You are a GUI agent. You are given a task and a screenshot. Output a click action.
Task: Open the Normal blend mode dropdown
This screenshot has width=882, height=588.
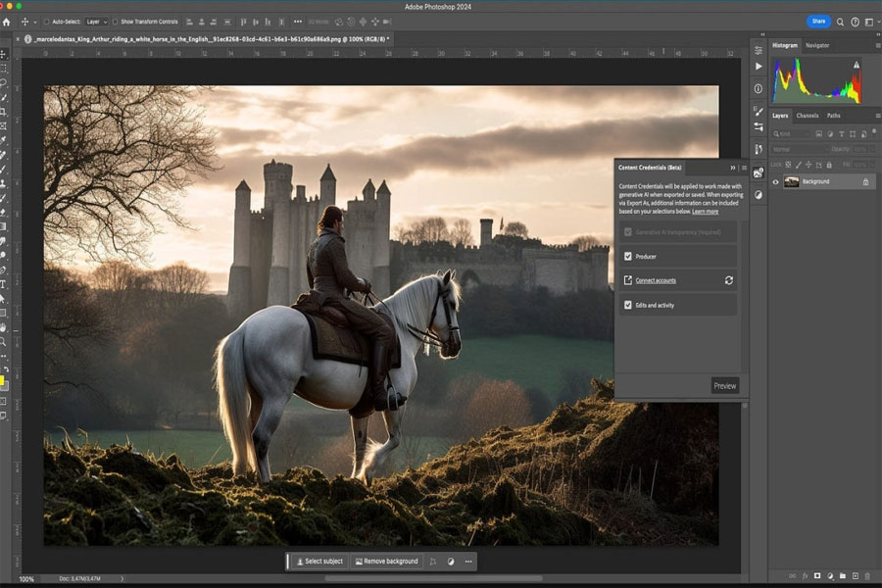pos(800,149)
